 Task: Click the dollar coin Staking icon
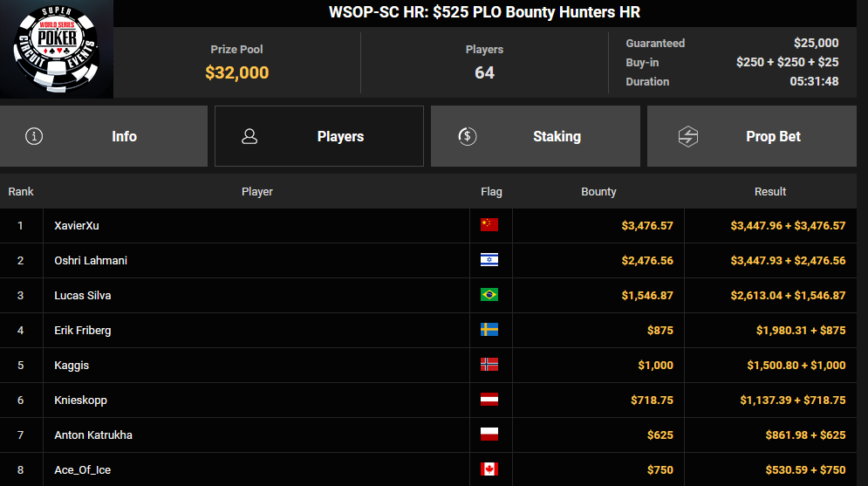pyautogui.click(x=467, y=136)
